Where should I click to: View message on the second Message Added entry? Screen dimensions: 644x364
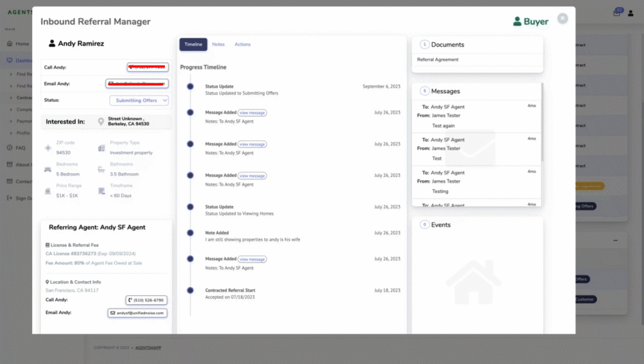(252, 144)
